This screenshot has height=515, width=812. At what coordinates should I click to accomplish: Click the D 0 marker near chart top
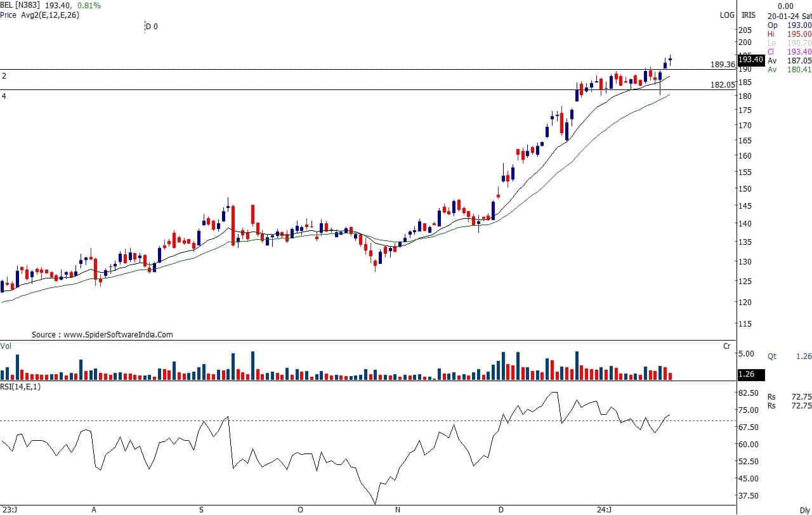(x=151, y=27)
